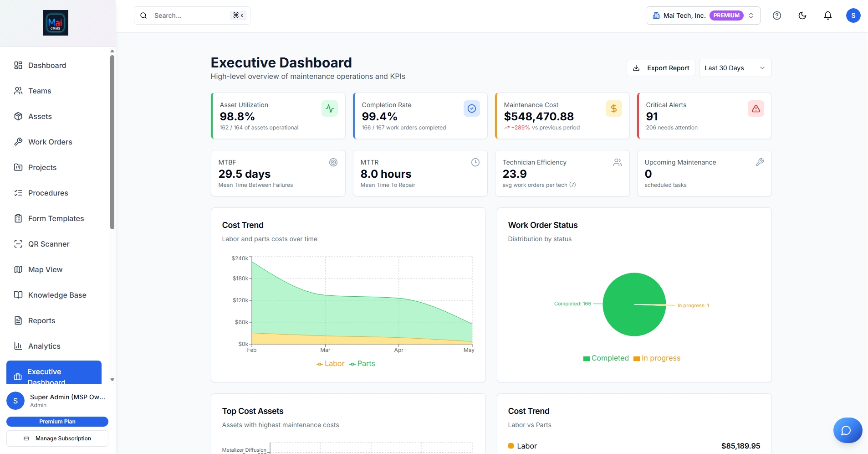The width and height of the screenshot is (868, 454).
Task: Expand the search shortcut field
Action: pyautogui.click(x=191, y=15)
